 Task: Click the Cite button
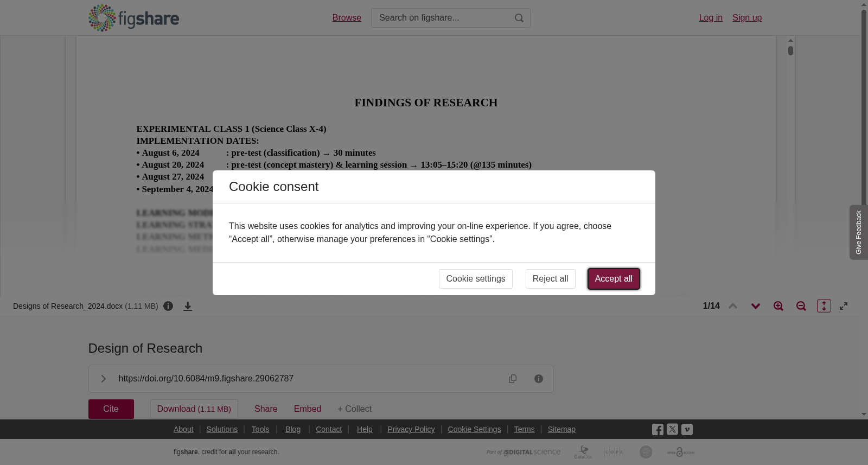click(111, 409)
